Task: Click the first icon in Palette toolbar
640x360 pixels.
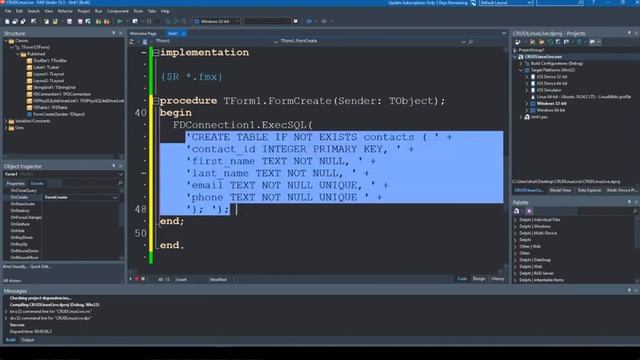Action: pyautogui.click(x=517, y=211)
